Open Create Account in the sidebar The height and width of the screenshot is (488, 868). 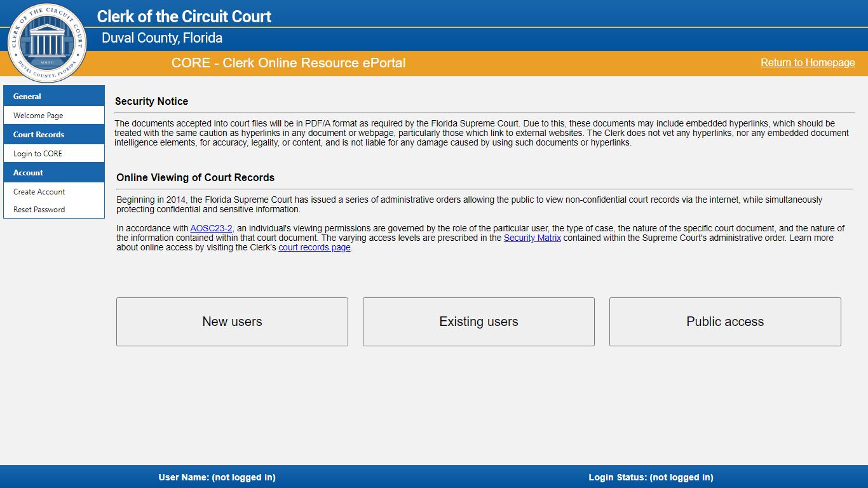54,192
